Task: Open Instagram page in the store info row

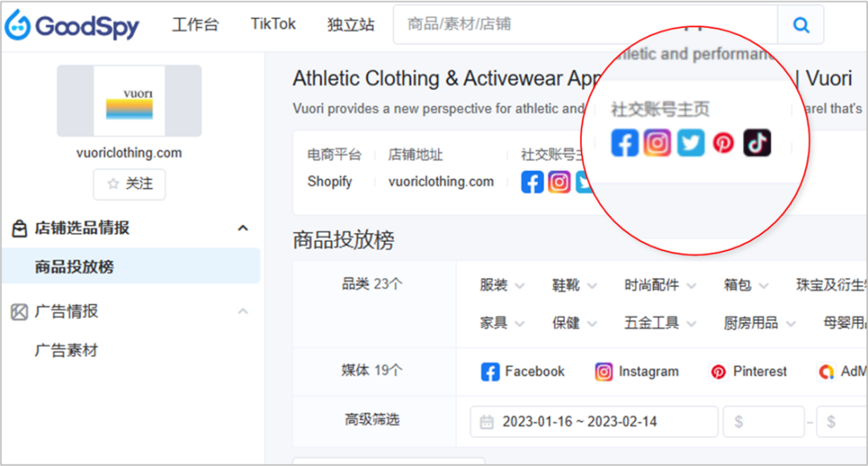Action: point(559,182)
